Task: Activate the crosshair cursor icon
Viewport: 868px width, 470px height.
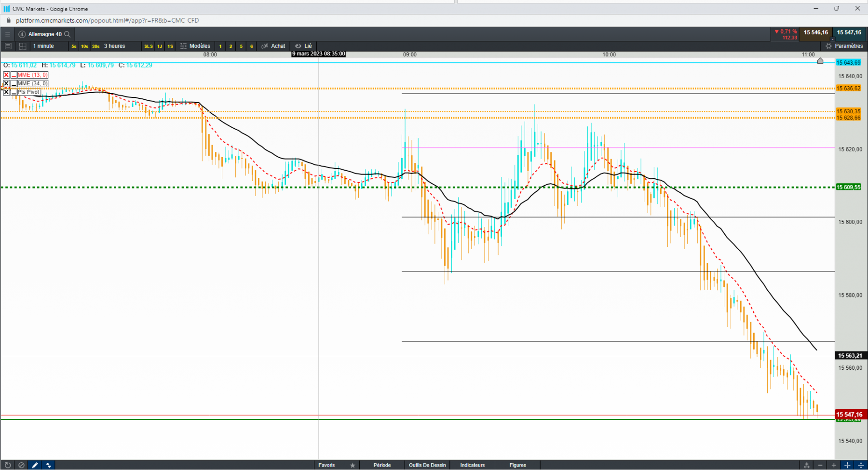Action: point(847,465)
